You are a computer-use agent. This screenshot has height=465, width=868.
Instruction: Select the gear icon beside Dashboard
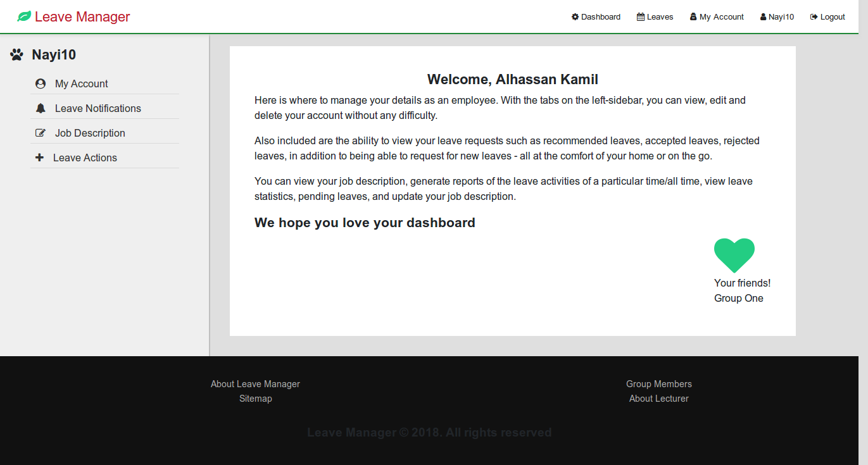pyautogui.click(x=575, y=16)
